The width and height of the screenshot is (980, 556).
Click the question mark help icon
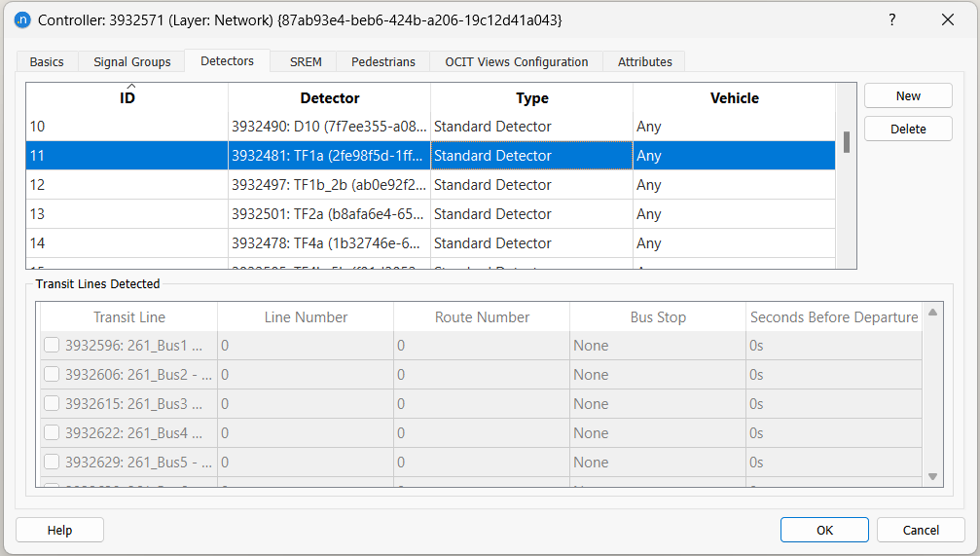click(891, 19)
